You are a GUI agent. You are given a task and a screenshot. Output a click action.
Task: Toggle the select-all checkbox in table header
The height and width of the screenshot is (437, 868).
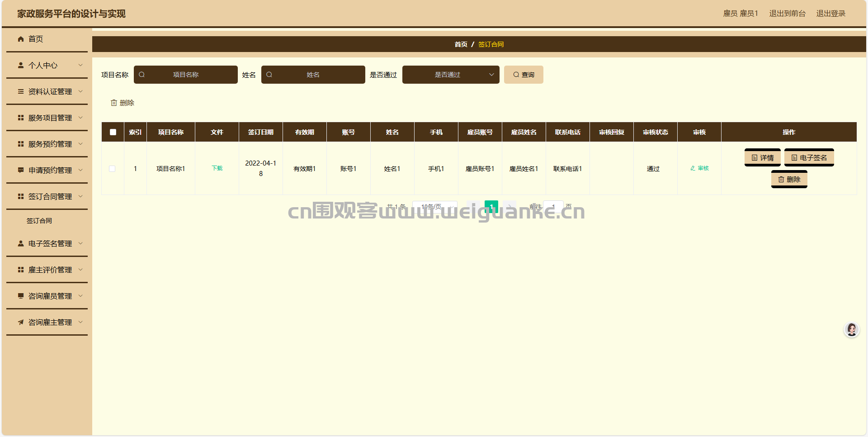[113, 132]
